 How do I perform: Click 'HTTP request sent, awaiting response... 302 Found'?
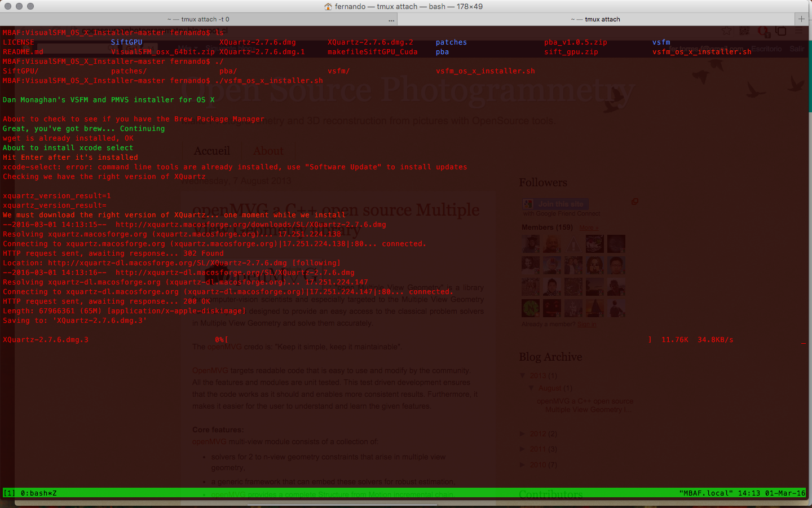pyautogui.click(x=113, y=253)
